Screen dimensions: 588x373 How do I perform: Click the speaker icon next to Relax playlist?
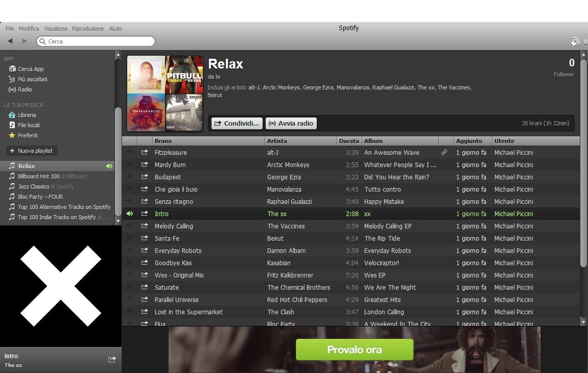click(109, 166)
